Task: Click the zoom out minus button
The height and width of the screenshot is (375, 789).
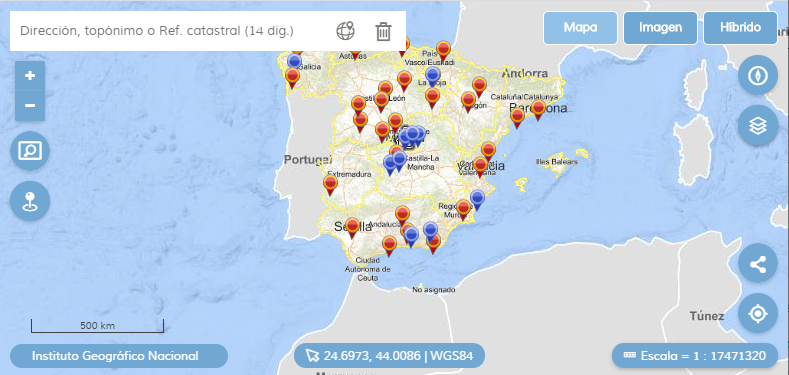Action: tap(30, 106)
